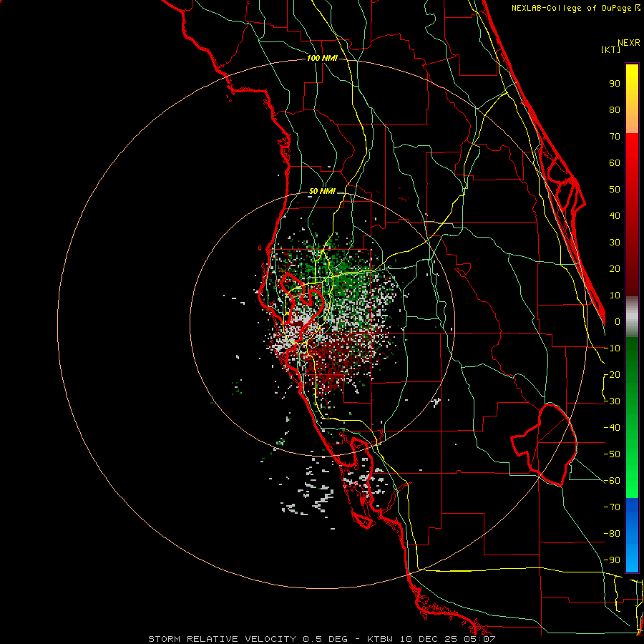Image resolution: width=644 pixels, height=644 pixels.
Task: Click the -90 value on the velocity scale
Action: (612, 560)
